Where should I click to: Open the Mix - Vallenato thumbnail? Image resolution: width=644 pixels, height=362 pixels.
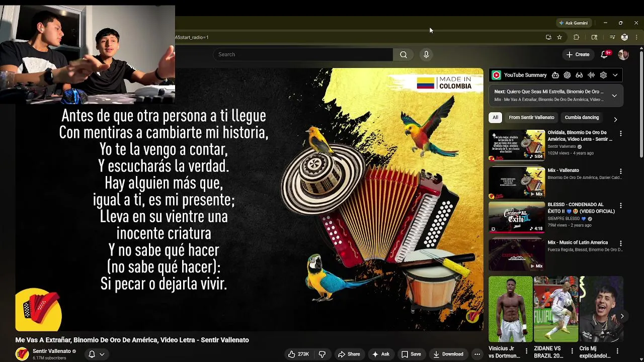517,183
